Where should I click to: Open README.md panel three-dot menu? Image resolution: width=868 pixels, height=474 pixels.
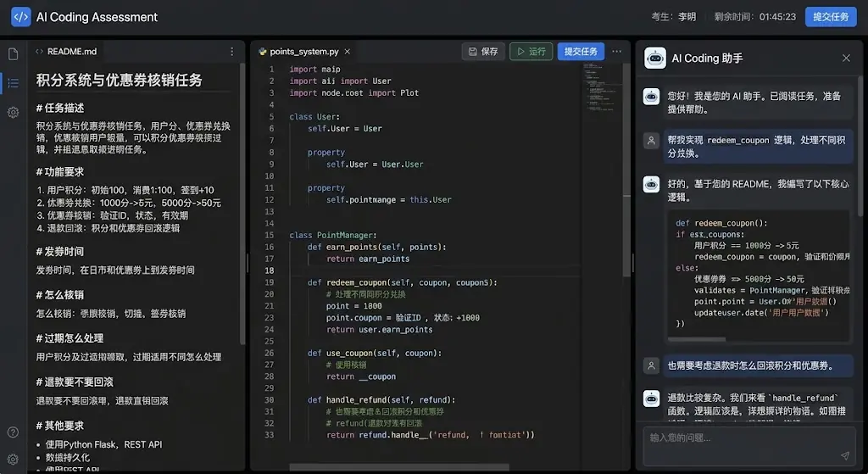click(231, 52)
